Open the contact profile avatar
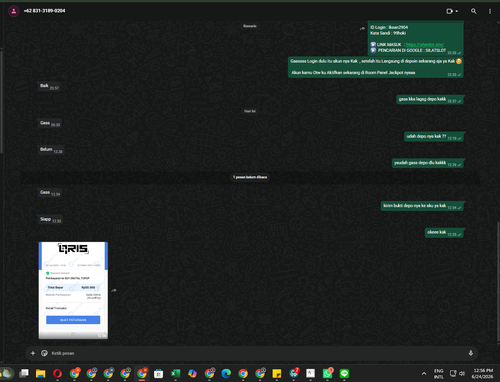The height and width of the screenshot is (382, 500). [x=14, y=11]
